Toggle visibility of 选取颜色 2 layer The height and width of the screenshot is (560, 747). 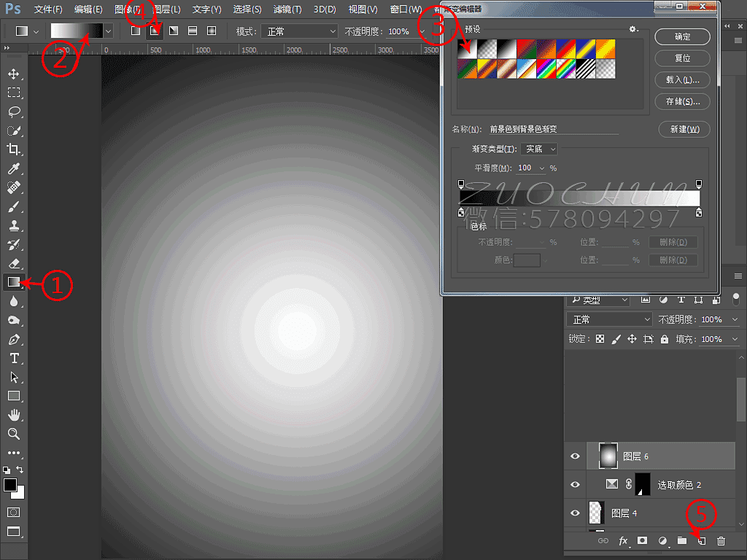click(x=575, y=485)
